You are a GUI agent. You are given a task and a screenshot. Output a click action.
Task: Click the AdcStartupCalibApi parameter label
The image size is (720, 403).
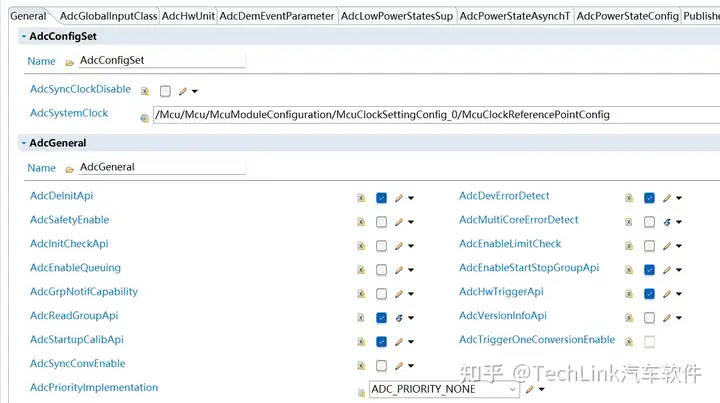[77, 340]
